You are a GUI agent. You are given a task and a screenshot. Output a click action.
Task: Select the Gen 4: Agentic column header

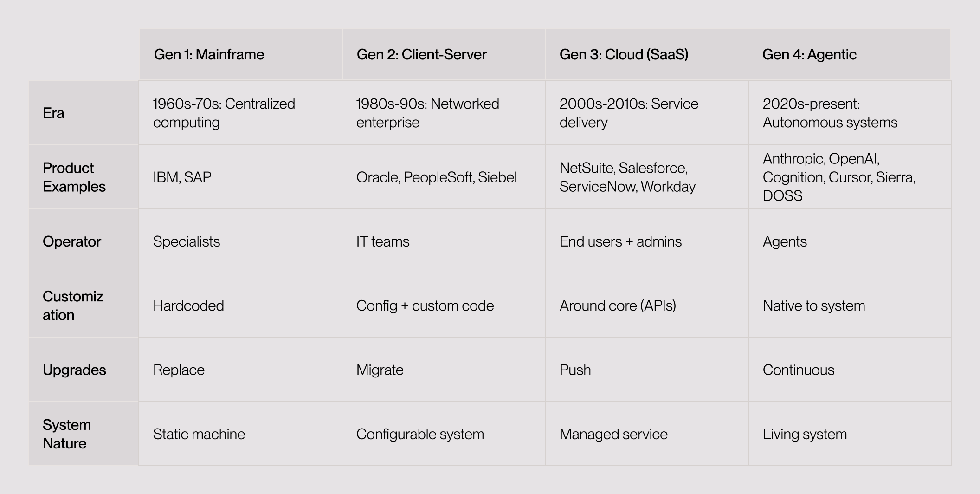click(x=809, y=55)
